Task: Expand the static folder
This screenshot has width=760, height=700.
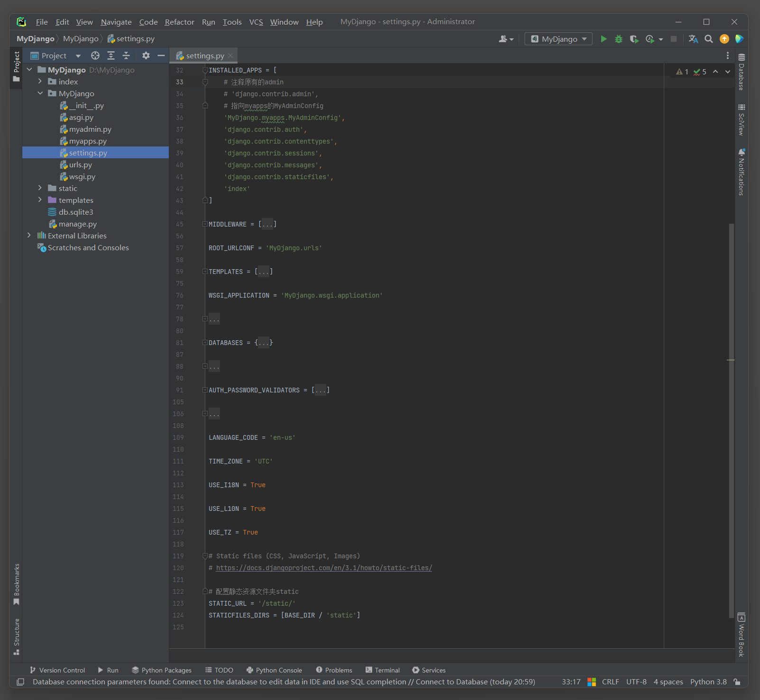Action: pos(40,188)
